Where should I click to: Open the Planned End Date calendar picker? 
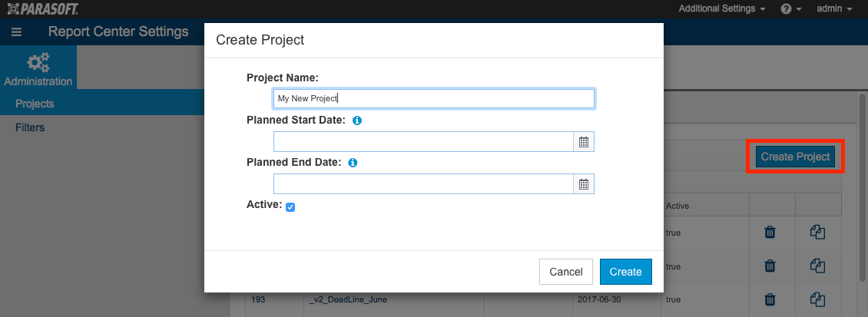tap(584, 184)
